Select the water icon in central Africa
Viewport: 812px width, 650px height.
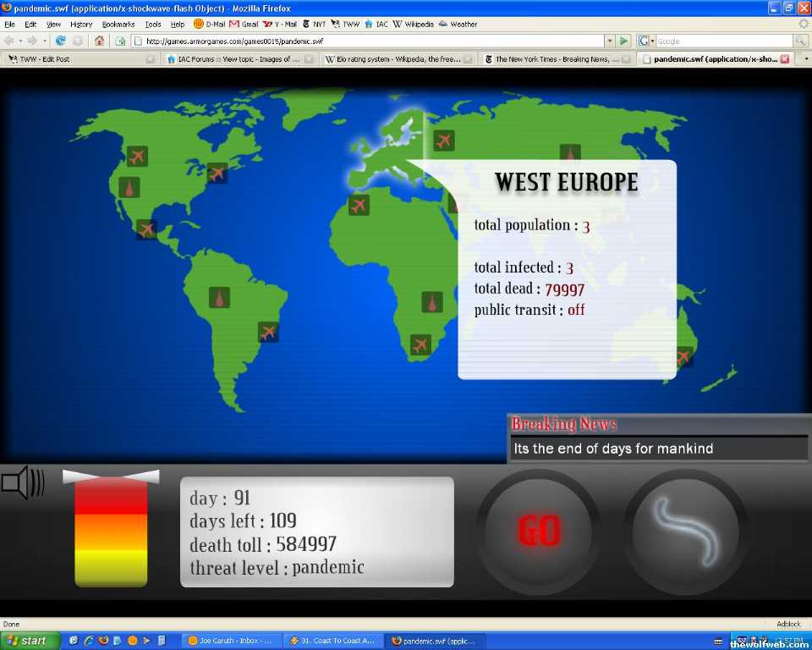[432, 302]
